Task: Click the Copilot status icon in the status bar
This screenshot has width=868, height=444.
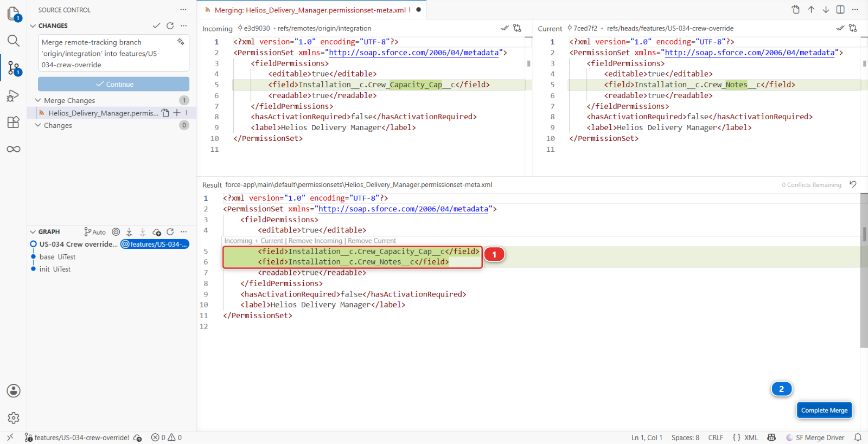Action: point(771,437)
